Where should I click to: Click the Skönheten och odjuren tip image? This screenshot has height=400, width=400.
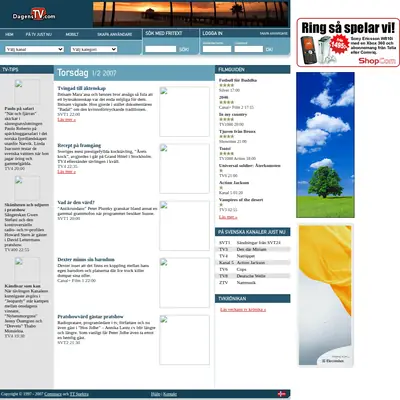[x=27, y=188]
